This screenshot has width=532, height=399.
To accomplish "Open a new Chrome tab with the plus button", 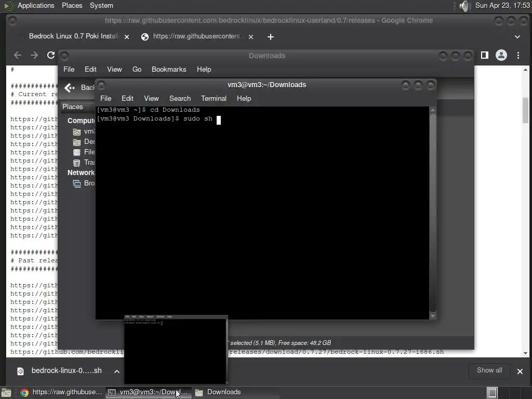I will 270,37.
